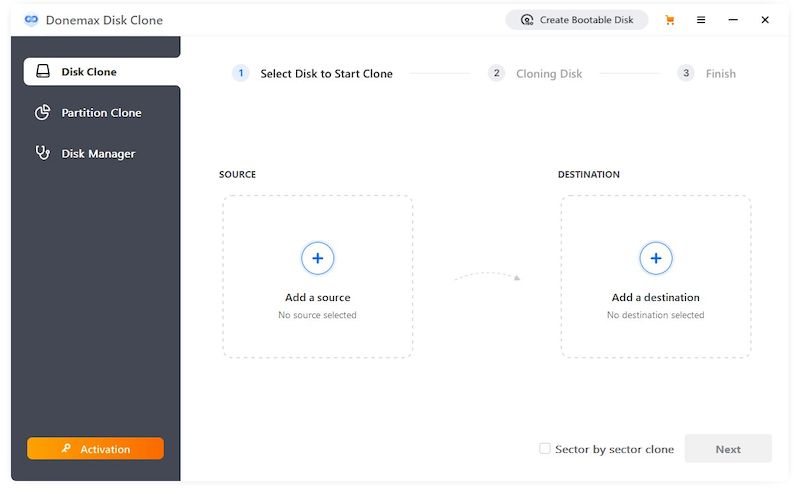The image size is (800, 494).
Task: Click the plus icon to add source
Action: coord(317,258)
